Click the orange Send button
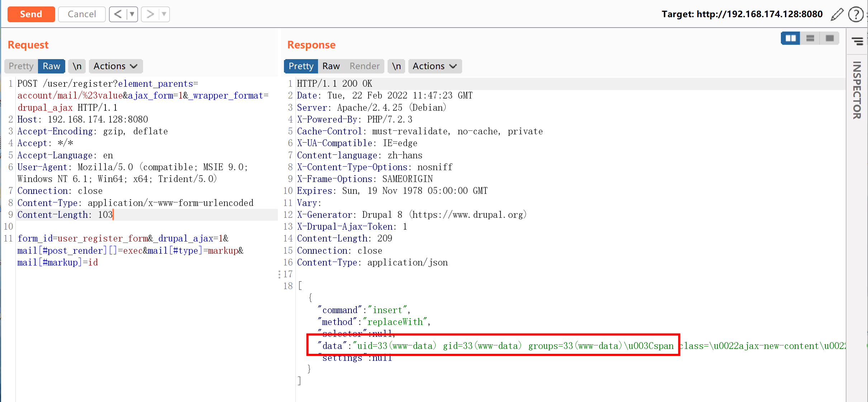The image size is (868, 402). pos(31,14)
